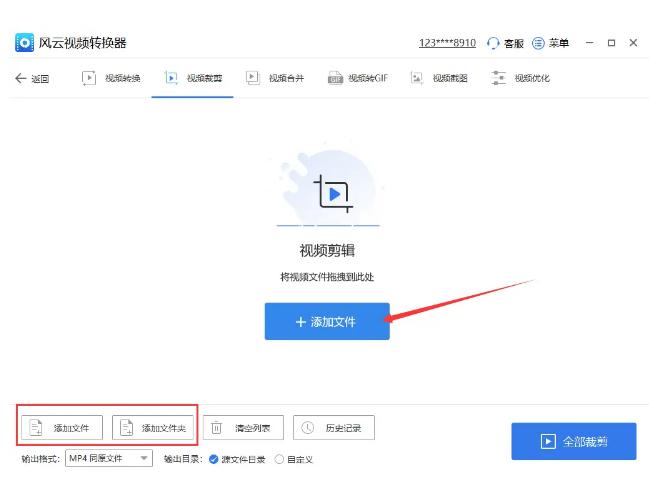Open the 客服 customer service headset icon

[493, 43]
